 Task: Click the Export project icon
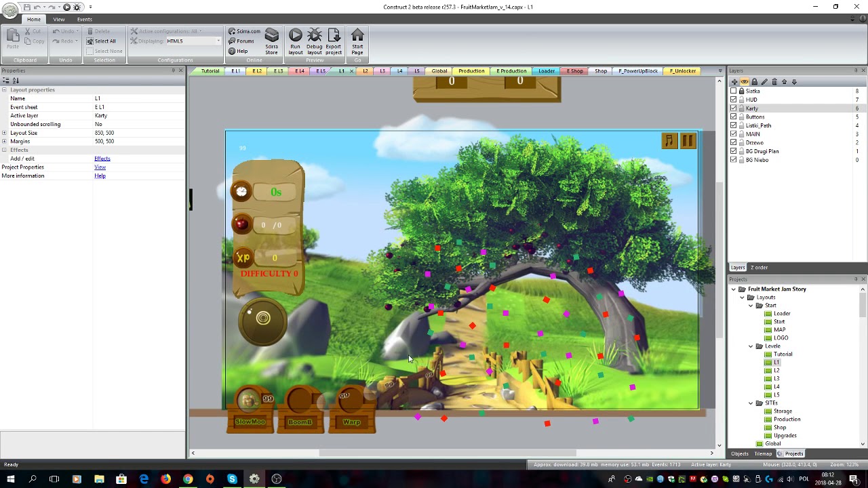point(334,42)
